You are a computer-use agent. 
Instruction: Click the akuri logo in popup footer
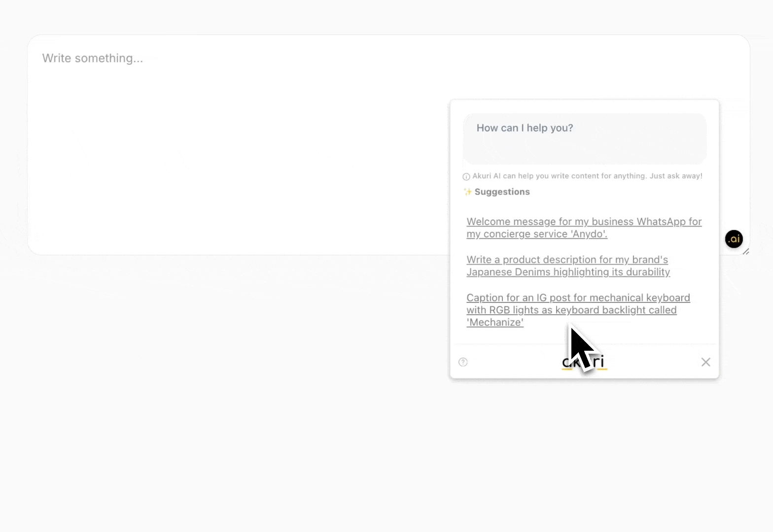(x=585, y=362)
